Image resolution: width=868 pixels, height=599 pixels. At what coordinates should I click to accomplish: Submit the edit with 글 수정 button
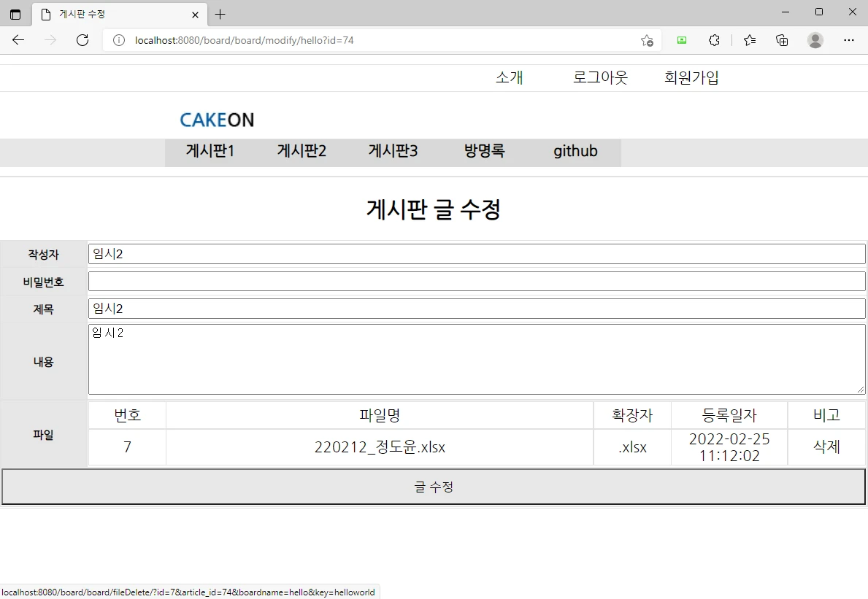tap(434, 487)
